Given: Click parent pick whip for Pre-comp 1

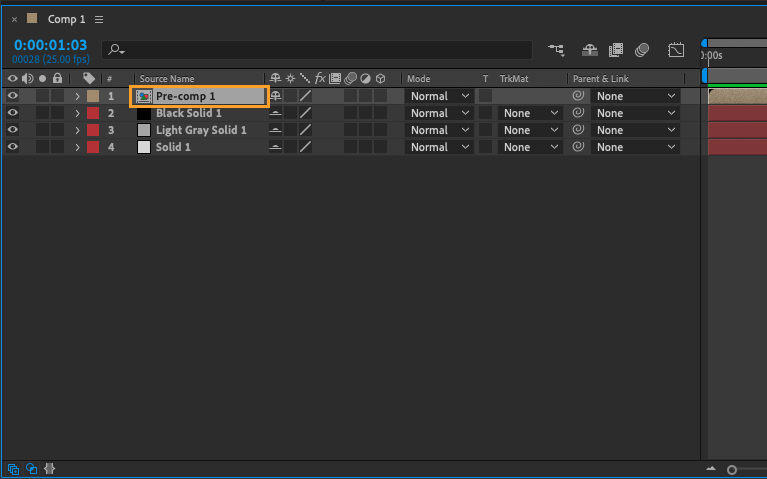Looking at the screenshot, I should [578, 95].
